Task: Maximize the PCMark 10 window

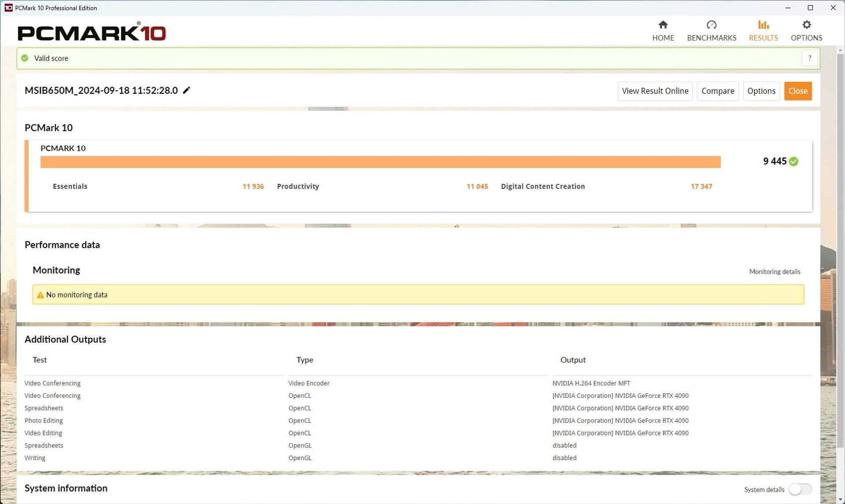Action: point(810,8)
